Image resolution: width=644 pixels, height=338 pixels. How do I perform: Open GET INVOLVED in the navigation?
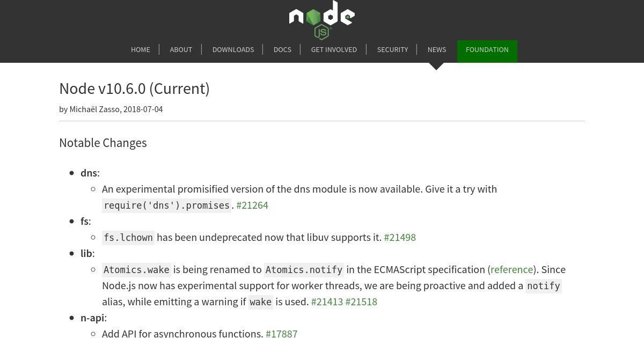coord(334,49)
